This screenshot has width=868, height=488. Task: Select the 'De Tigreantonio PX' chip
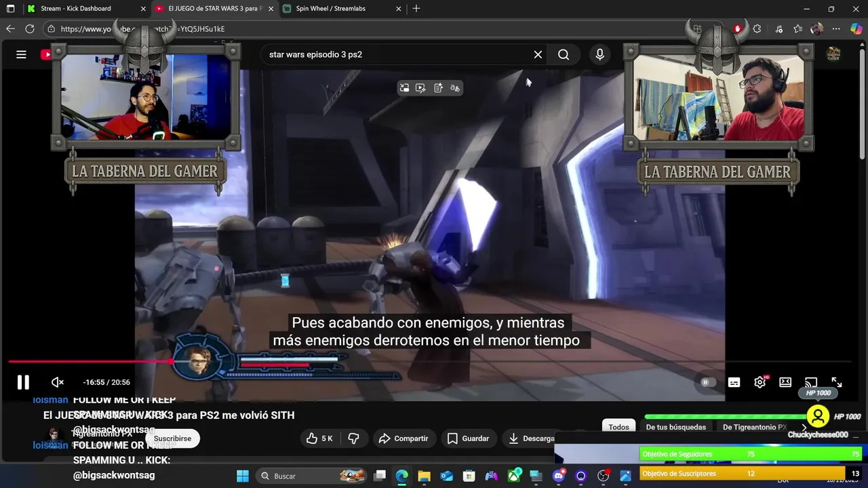(x=755, y=427)
